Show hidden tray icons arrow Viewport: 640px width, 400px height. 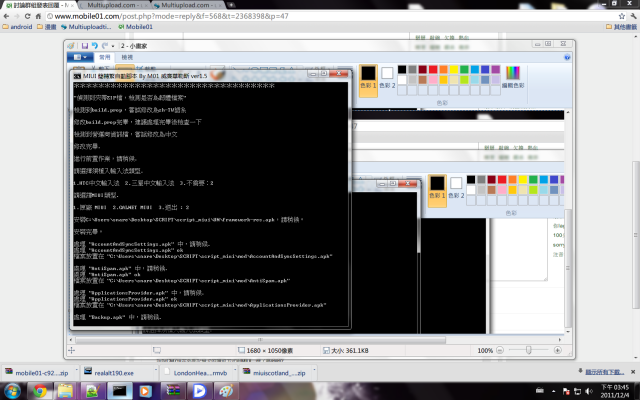[x=553, y=391]
